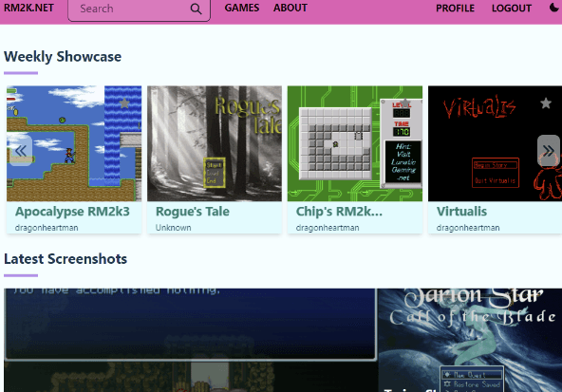
Task: Star the Virtualis showcase card
Action: pyautogui.click(x=546, y=103)
